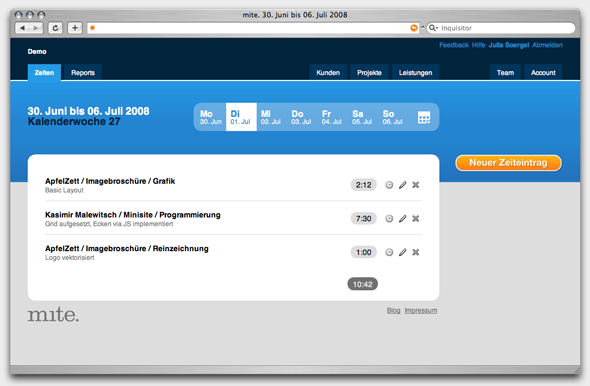Screen dimensions: 590x386
Task: Log out via Abmelden link
Action: click(x=547, y=45)
